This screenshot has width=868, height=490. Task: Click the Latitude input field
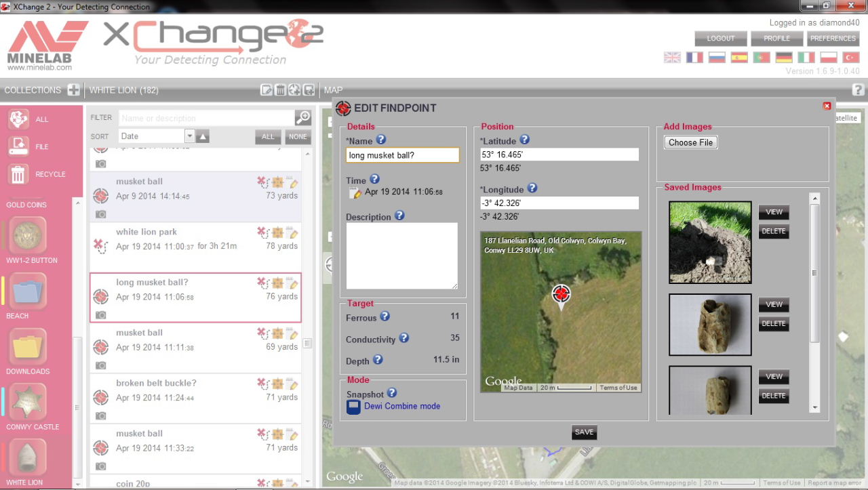point(559,155)
